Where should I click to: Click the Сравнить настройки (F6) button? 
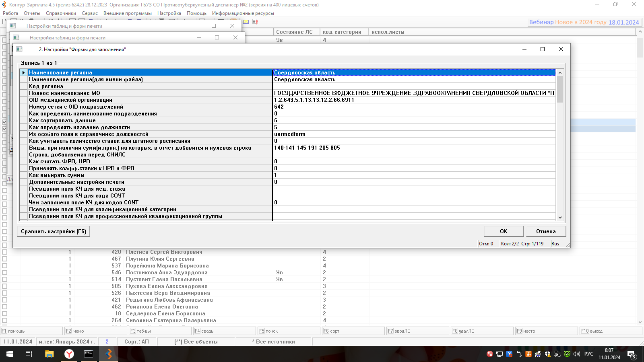pyautogui.click(x=54, y=231)
